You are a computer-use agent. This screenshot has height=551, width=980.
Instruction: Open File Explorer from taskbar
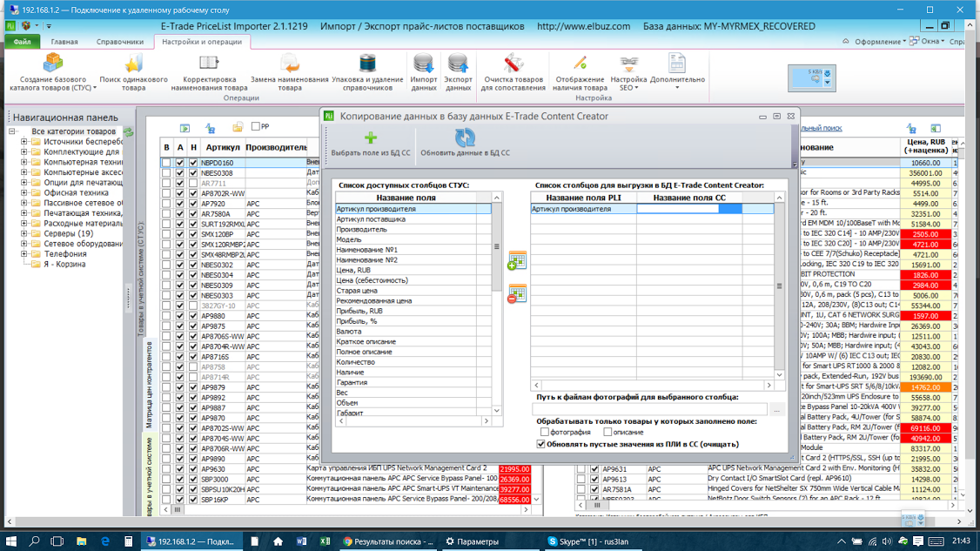point(81,541)
